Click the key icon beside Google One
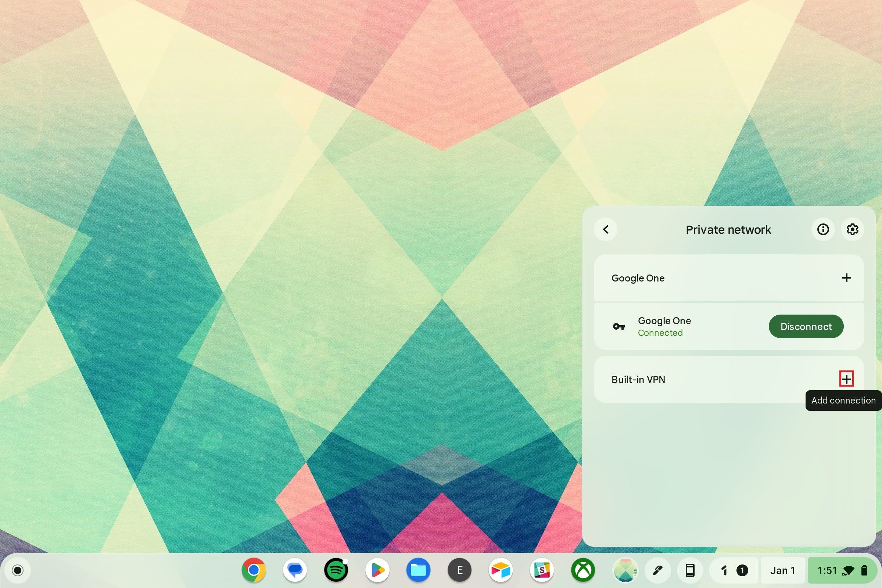The image size is (882, 588). [619, 327]
